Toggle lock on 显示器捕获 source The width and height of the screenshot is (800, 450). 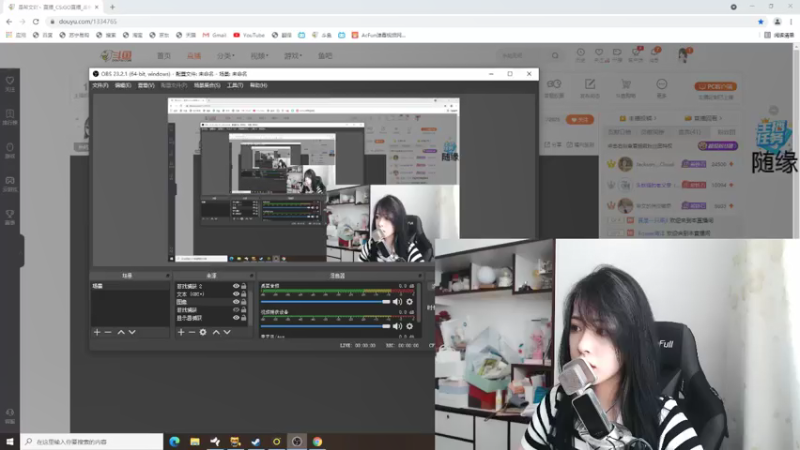click(244, 318)
